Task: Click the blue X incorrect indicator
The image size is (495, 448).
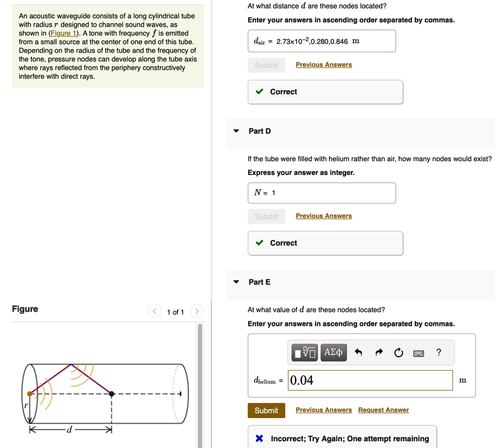Action: (x=259, y=438)
